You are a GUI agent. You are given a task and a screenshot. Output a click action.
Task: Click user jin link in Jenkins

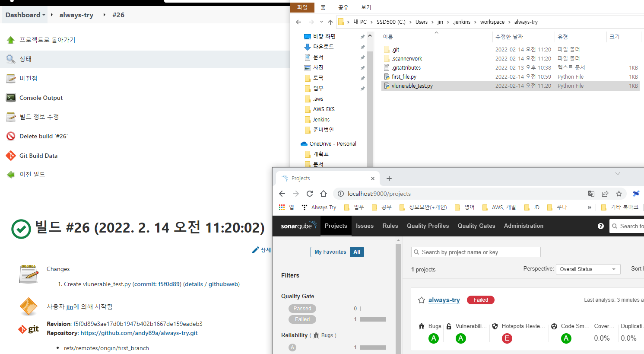point(70,306)
